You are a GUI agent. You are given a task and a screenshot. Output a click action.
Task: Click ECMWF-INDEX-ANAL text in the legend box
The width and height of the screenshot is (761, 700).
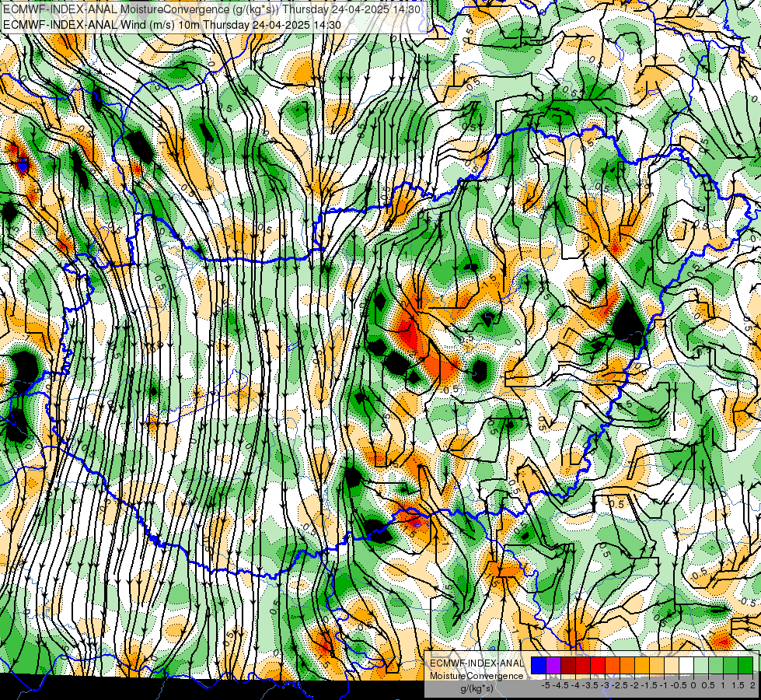pyautogui.click(x=476, y=663)
